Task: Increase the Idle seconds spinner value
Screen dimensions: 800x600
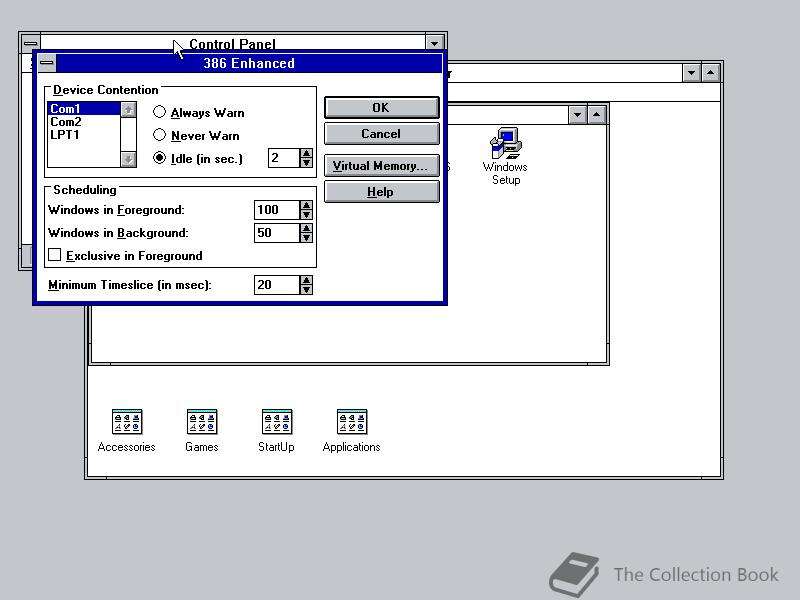Action: (306, 154)
